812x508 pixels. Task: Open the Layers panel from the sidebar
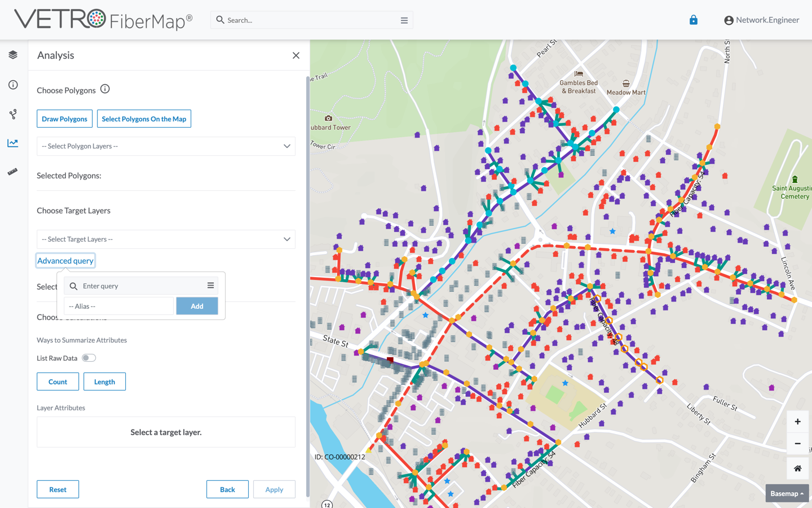(12, 55)
